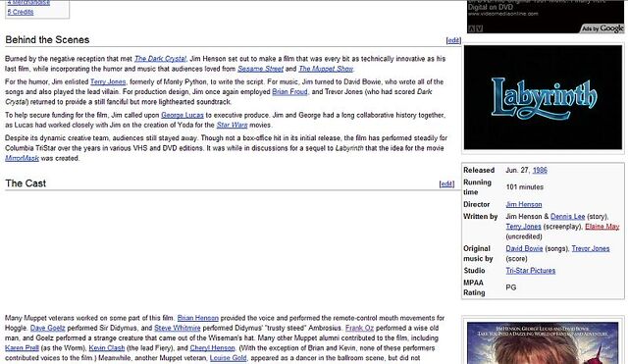The image size is (628, 364).
Task: Open The Dark Crystal link
Action: click(160, 59)
